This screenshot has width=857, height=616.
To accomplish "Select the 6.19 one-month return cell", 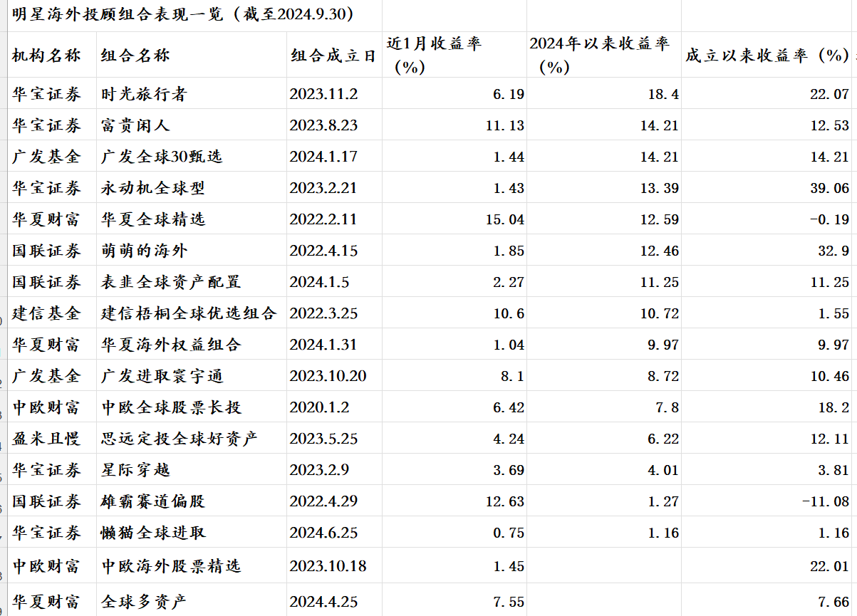I will pyautogui.click(x=455, y=93).
